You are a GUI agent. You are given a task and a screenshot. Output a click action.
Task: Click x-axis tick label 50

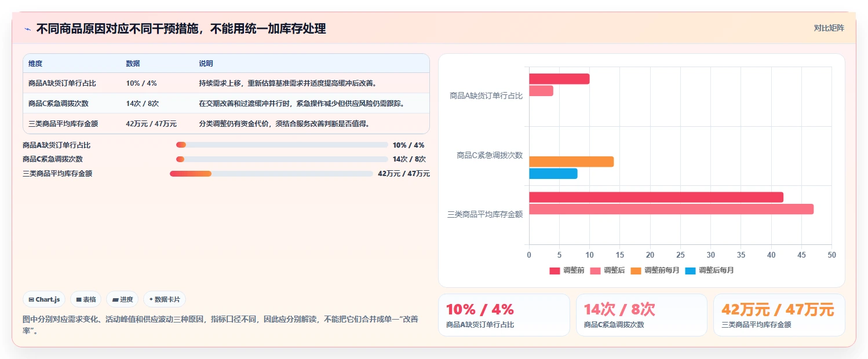(x=832, y=255)
